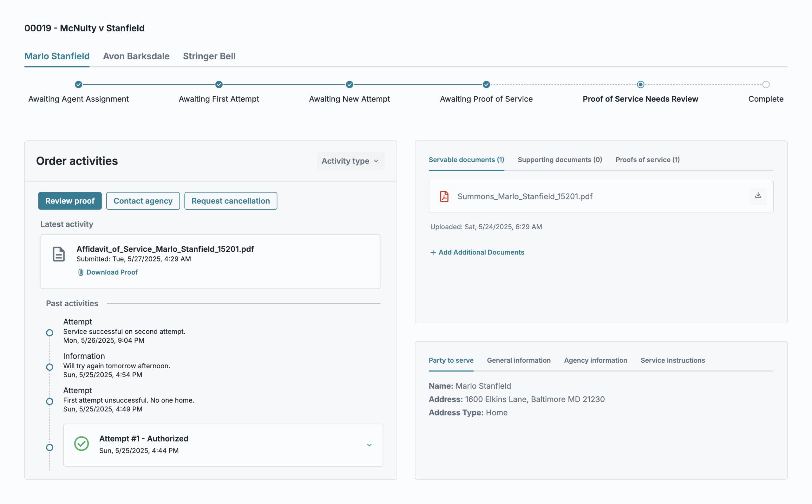Open the Agency information tab

pos(595,360)
